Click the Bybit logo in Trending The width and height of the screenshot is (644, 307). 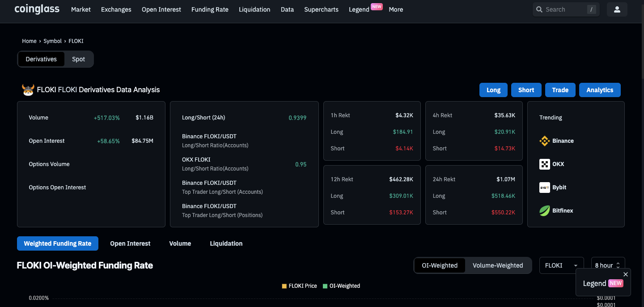click(x=544, y=188)
